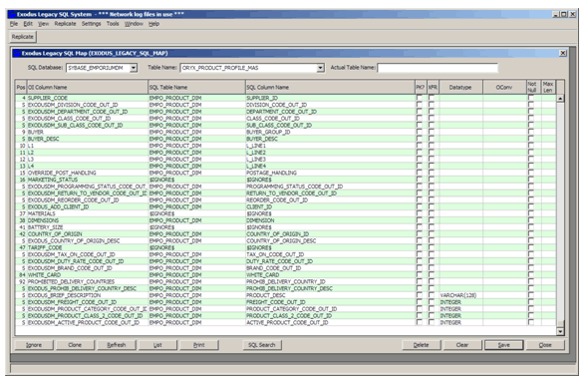Click the Refresh button
Screen dimensions: 588x379
click(117, 345)
